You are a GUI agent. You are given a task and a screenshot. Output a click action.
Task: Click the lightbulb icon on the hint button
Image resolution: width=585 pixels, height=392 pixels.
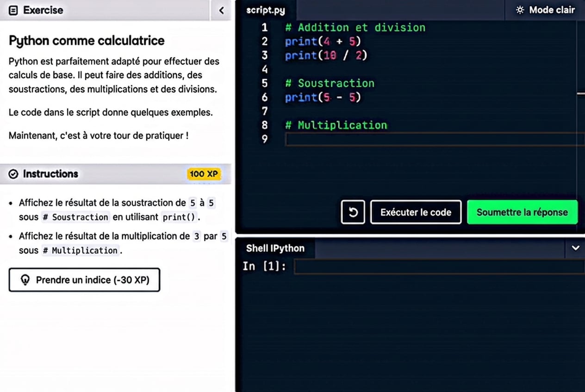coord(25,280)
